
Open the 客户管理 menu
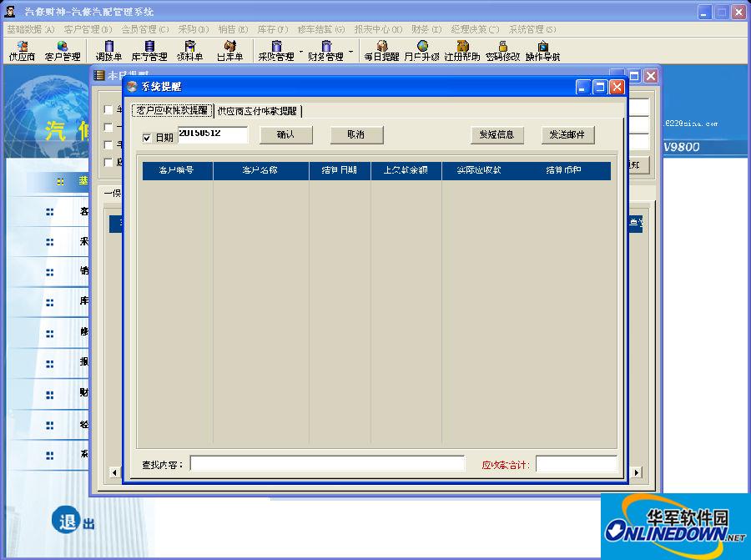click(88, 29)
